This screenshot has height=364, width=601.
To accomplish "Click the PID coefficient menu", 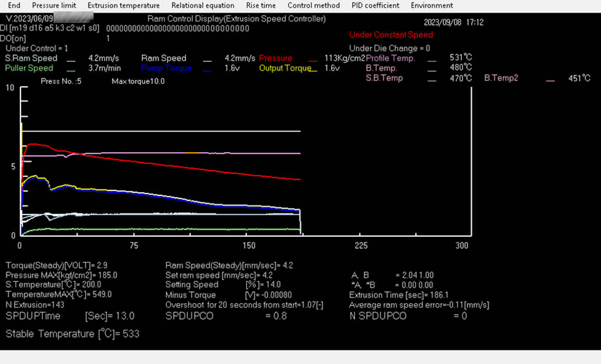I will (375, 5).
